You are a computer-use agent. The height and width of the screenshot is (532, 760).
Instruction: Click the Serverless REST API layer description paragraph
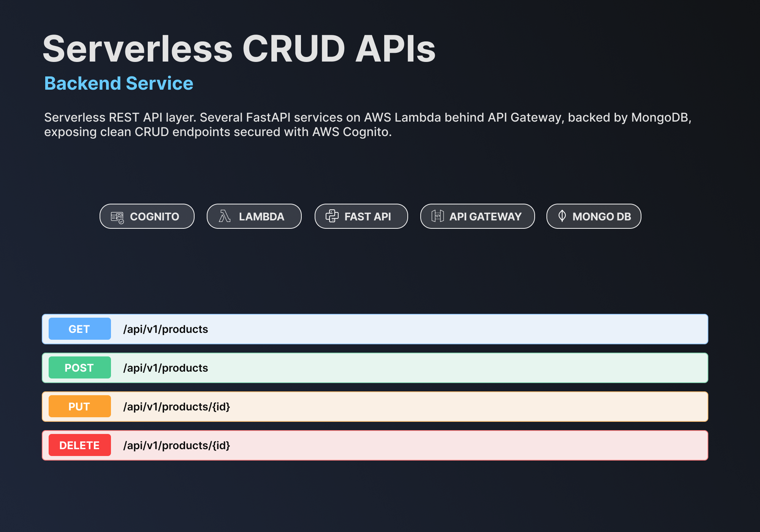click(x=367, y=125)
